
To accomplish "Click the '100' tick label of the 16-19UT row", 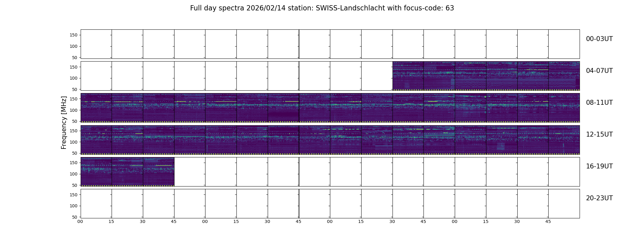I will point(74,174).
